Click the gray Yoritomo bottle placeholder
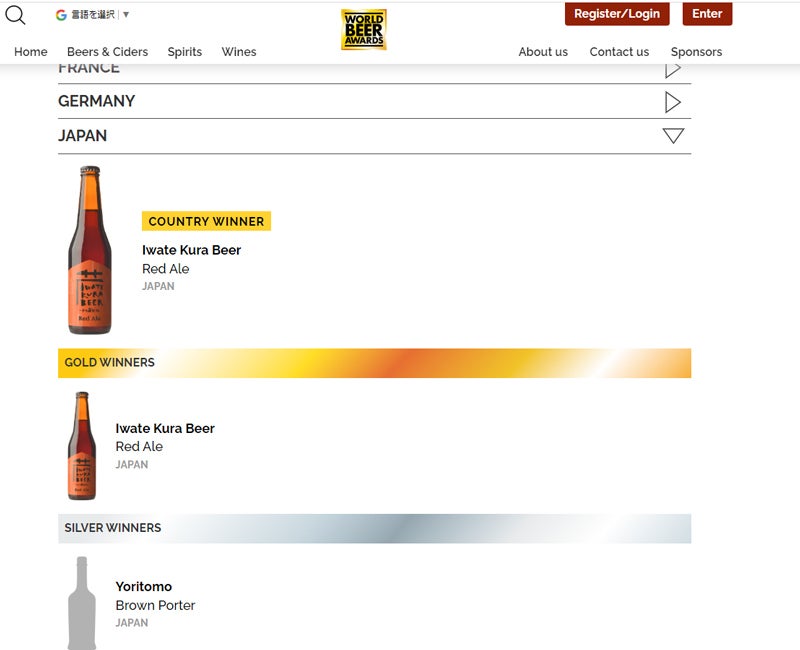800x650 pixels. click(x=82, y=603)
